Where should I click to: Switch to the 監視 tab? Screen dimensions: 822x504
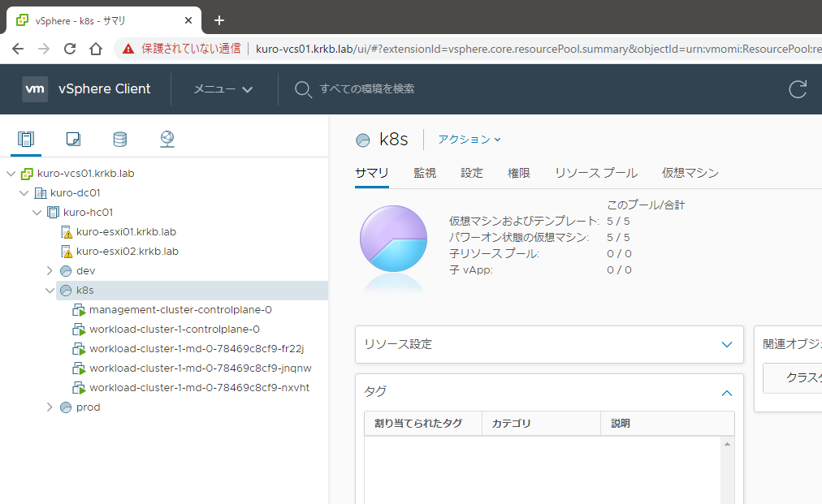(x=424, y=173)
